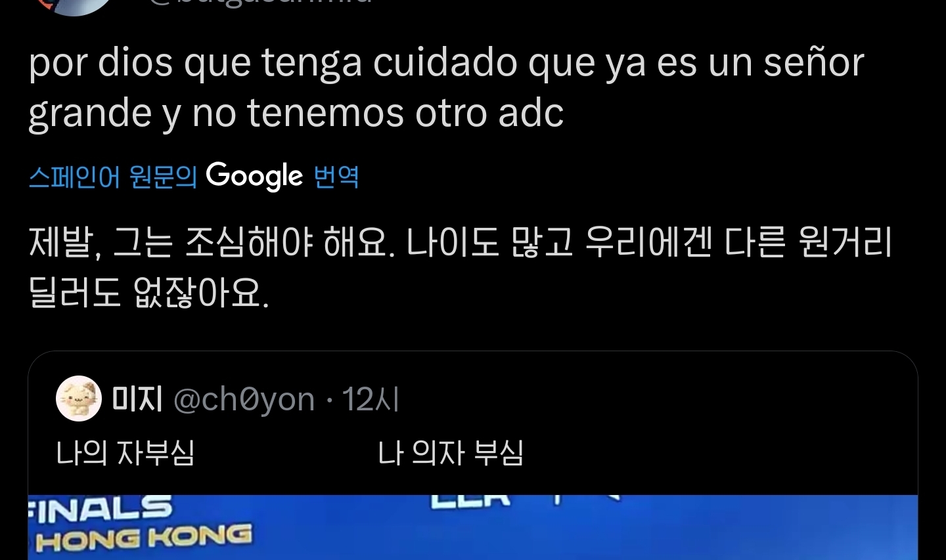Screen dimensions: 946x560
Task: Open the cat avatar of quoted user 미지
Action: (79, 398)
